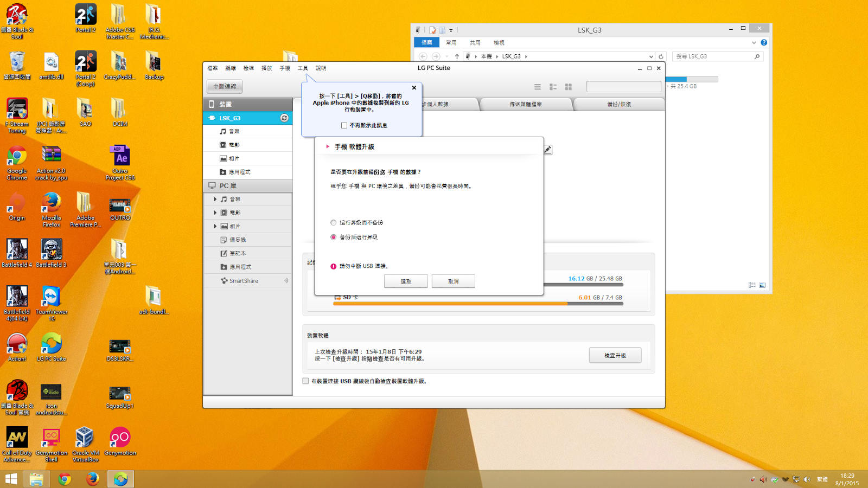The image size is (868, 488).
Task: Open Oracle VM VirtualBox desktop shortcut
Action: [x=86, y=444]
